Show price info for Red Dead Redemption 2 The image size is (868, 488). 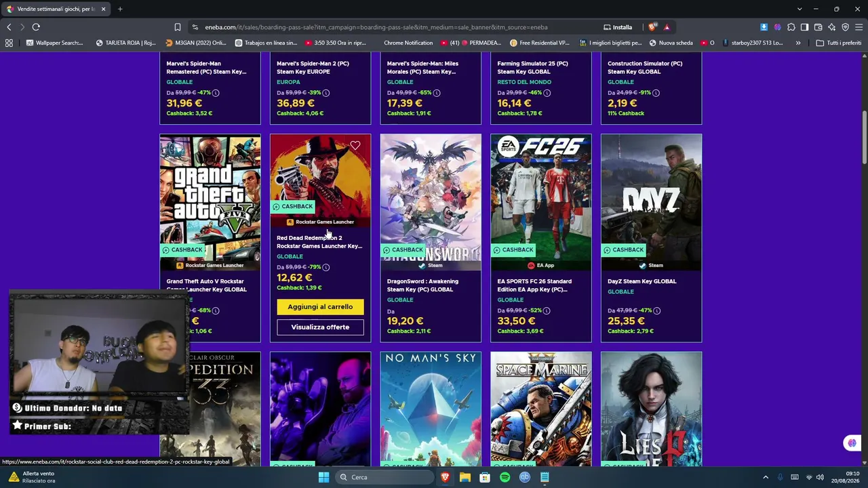(326, 267)
